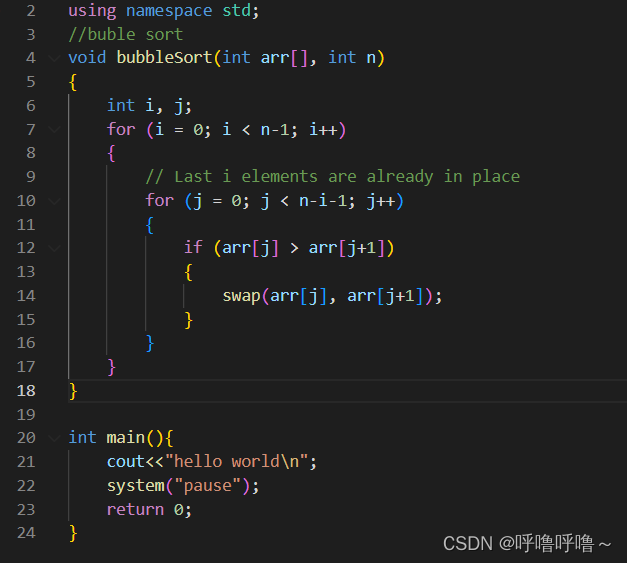Click line number 2 in the gutter

[31, 11]
